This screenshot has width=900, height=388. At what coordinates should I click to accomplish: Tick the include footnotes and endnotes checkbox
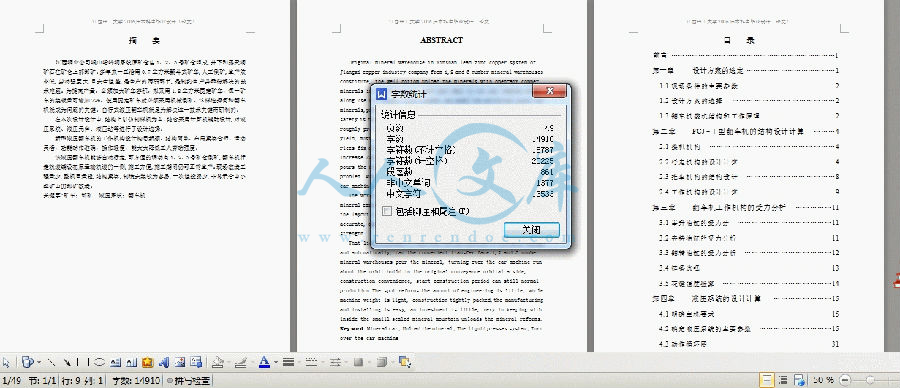[x=387, y=211]
